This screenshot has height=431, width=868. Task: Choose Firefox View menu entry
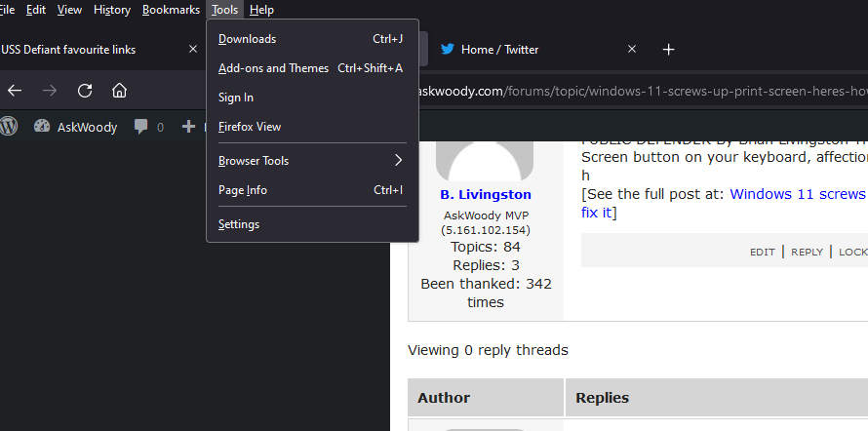coord(250,127)
